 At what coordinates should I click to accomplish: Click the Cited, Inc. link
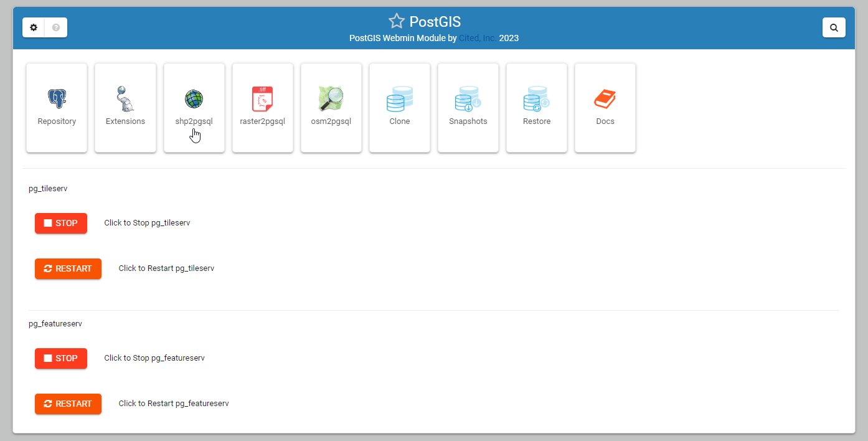tap(476, 38)
